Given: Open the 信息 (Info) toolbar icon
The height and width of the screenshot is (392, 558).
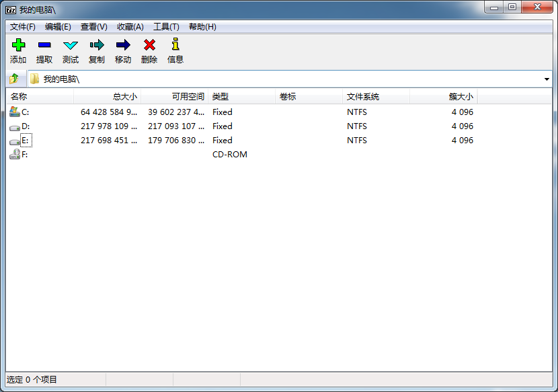Looking at the screenshot, I should coord(175,46).
